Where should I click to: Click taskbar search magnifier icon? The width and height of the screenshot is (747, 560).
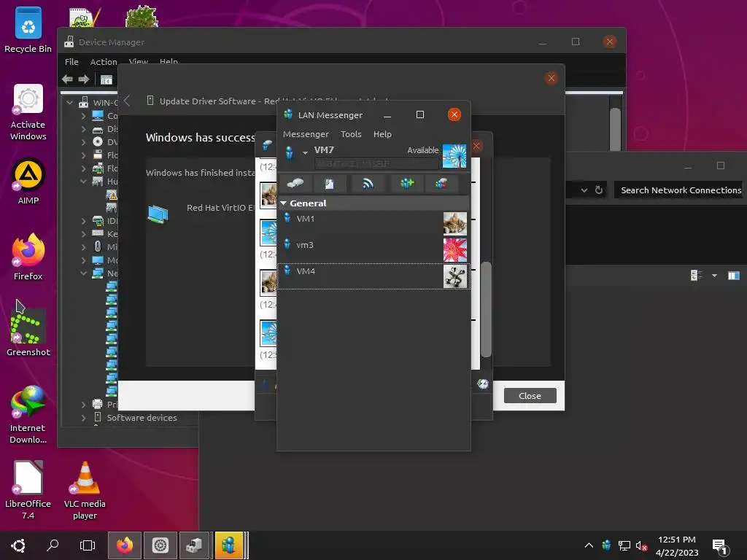point(53,545)
